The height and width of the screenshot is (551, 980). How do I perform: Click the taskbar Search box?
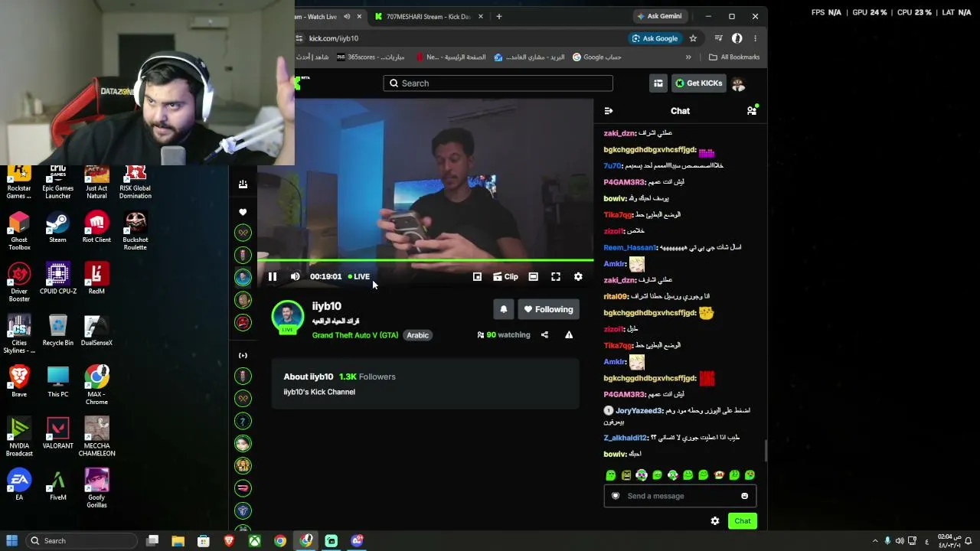coord(81,541)
